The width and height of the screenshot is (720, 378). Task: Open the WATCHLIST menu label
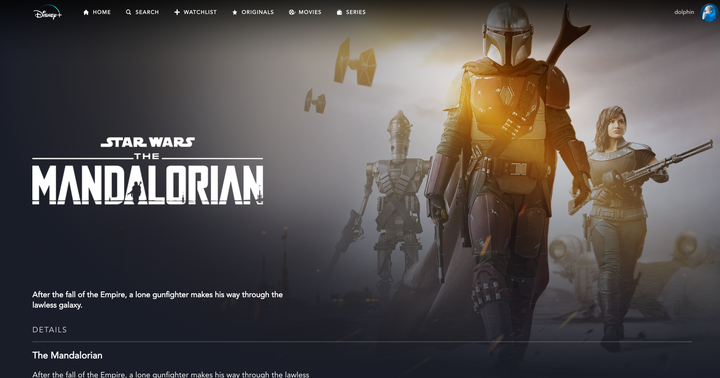(200, 12)
